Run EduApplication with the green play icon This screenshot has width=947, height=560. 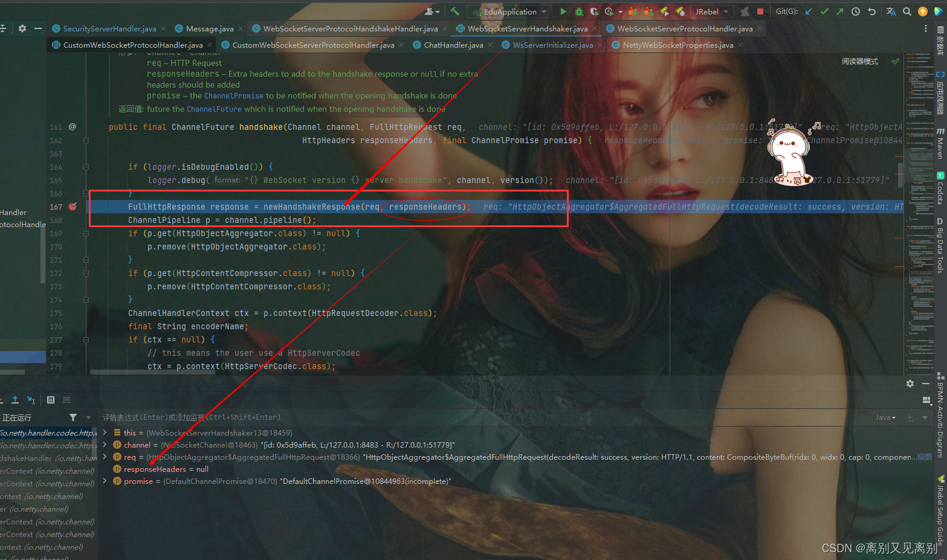click(563, 11)
